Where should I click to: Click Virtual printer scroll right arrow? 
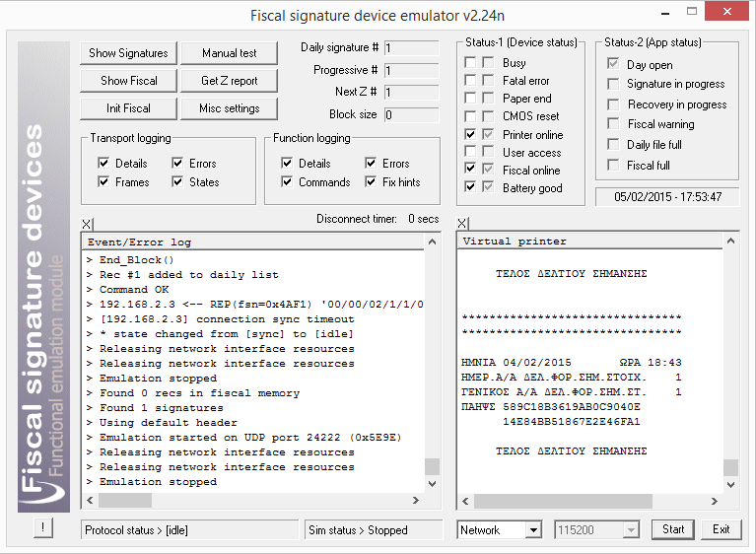(715, 502)
